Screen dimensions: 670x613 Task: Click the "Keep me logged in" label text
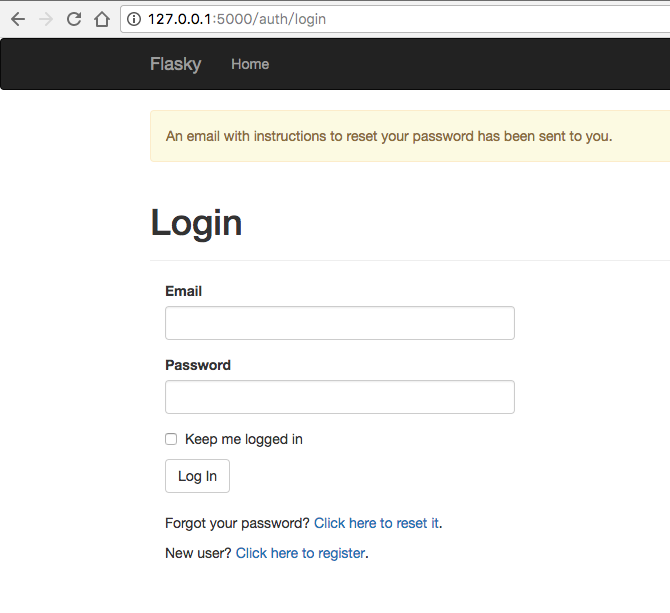click(x=244, y=439)
